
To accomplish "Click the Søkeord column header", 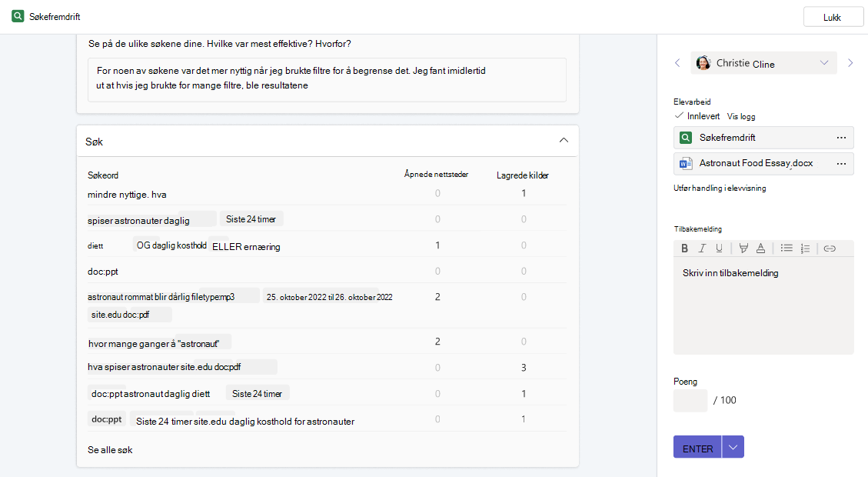I will (x=103, y=175).
